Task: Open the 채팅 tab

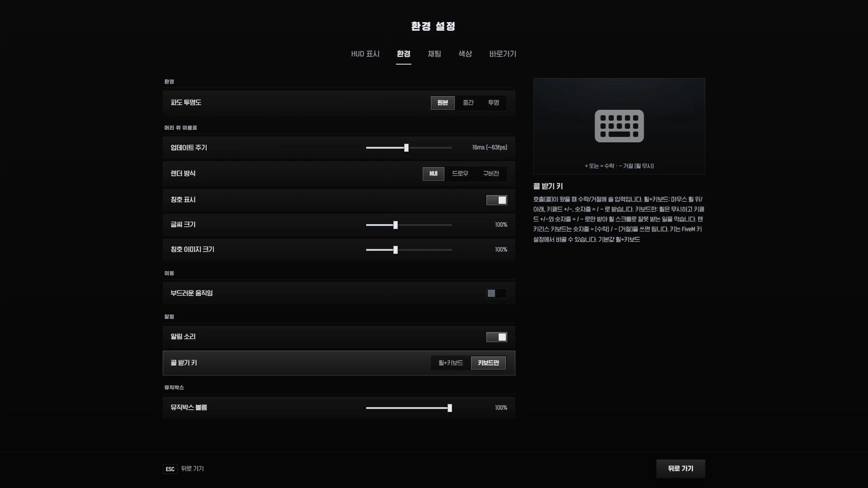Action: coord(434,54)
